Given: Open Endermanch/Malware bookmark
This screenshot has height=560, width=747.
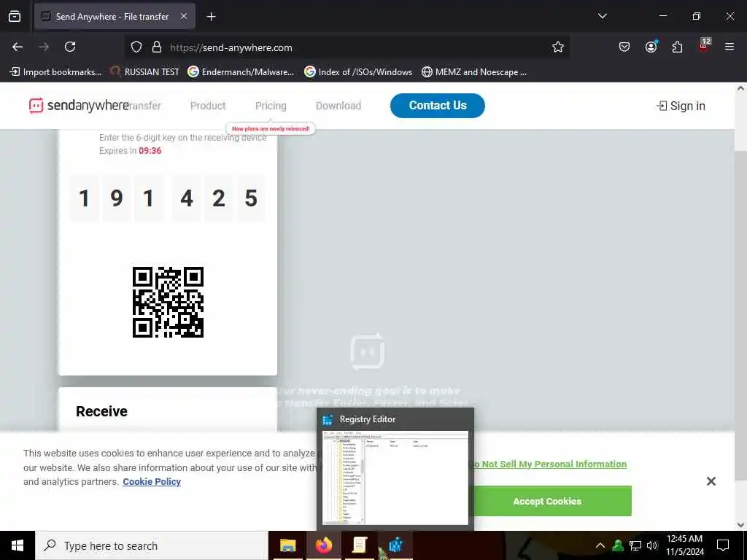Looking at the screenshot, I should (x=241, y=72).
